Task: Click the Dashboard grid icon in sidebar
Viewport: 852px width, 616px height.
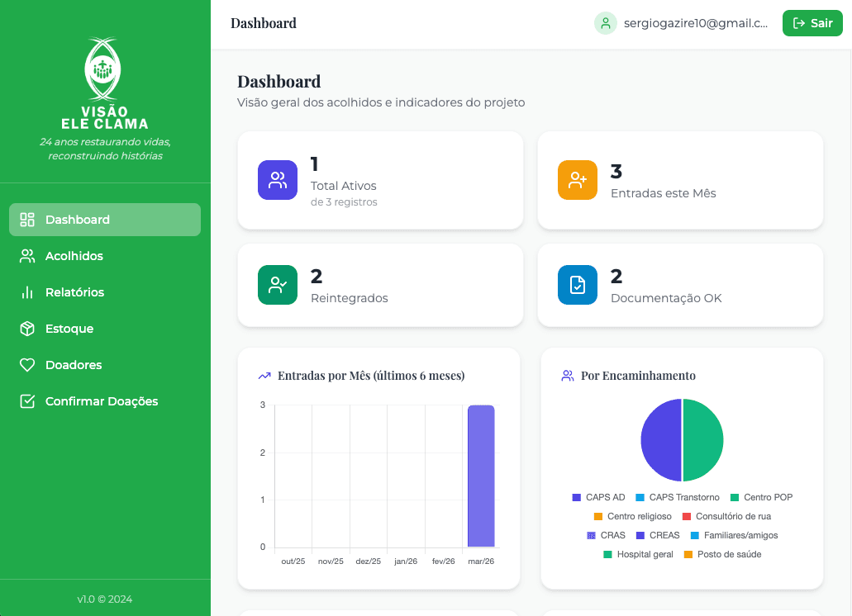Action: (x=27, y=220)
